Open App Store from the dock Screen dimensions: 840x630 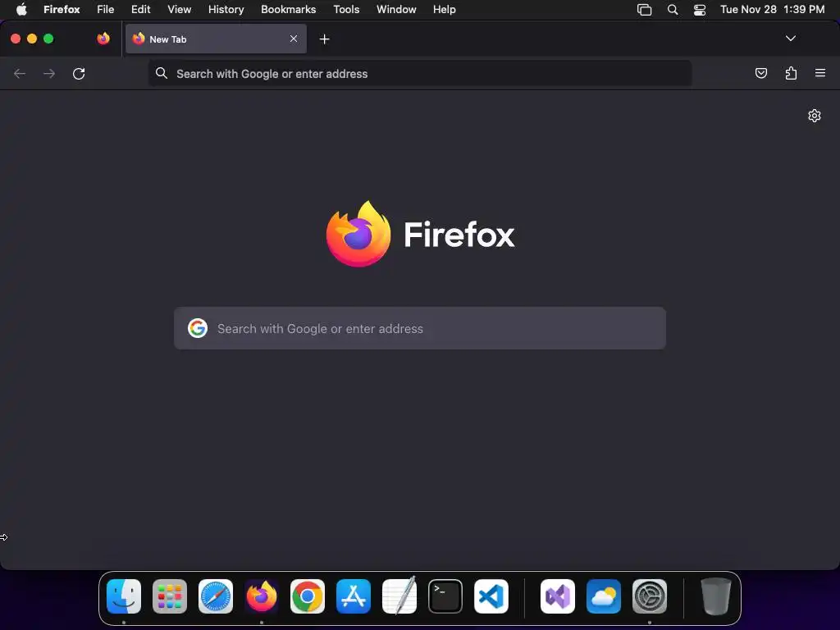click(x=354, y=596)
